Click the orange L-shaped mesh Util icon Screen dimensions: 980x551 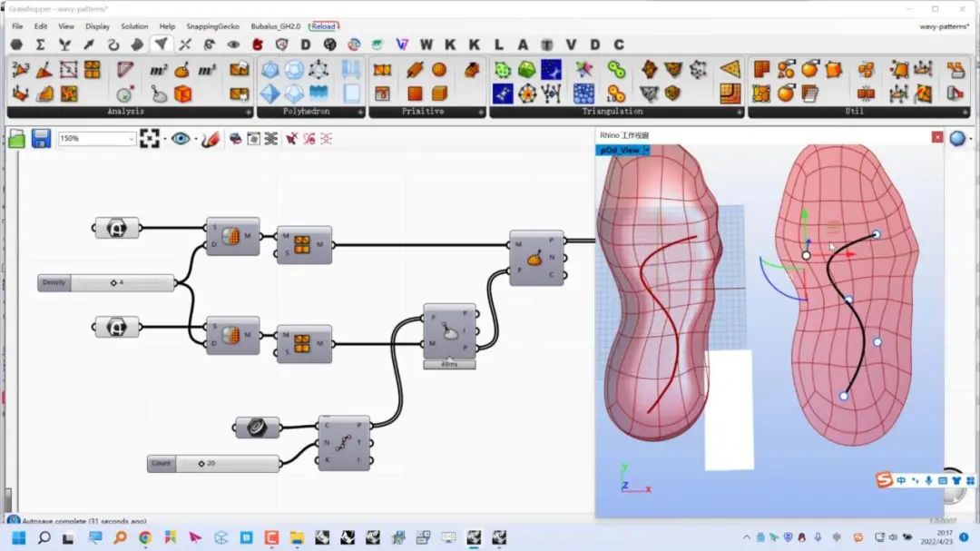tap(761, 69)
